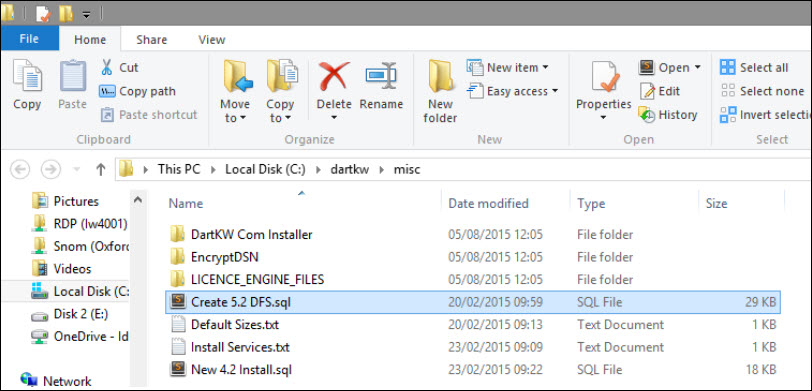Click the Cut scissors icon
Image resolution: width=812 pixels, height=391 pixels.
107,67
